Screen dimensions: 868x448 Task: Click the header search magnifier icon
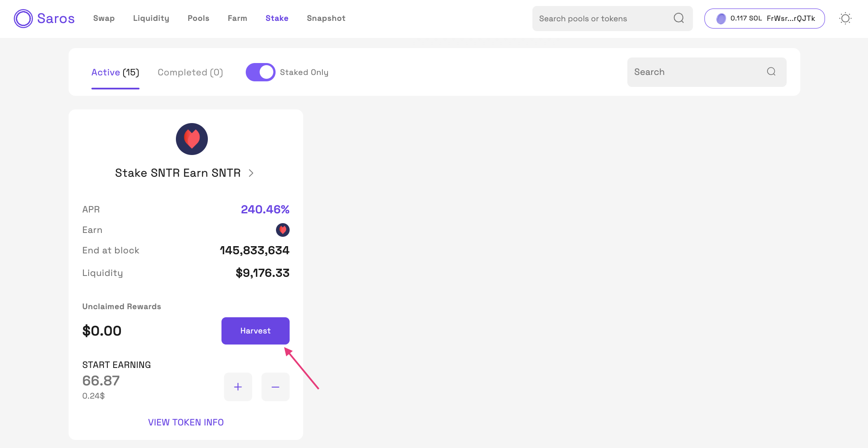(x=678, y=18)
